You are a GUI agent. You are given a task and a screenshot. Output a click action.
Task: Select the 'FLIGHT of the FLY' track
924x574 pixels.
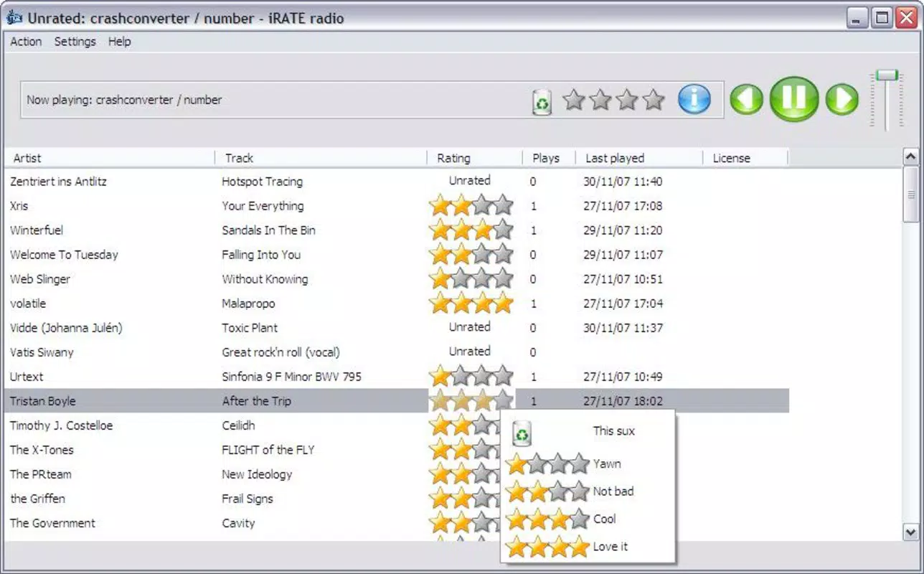point(268,450)
